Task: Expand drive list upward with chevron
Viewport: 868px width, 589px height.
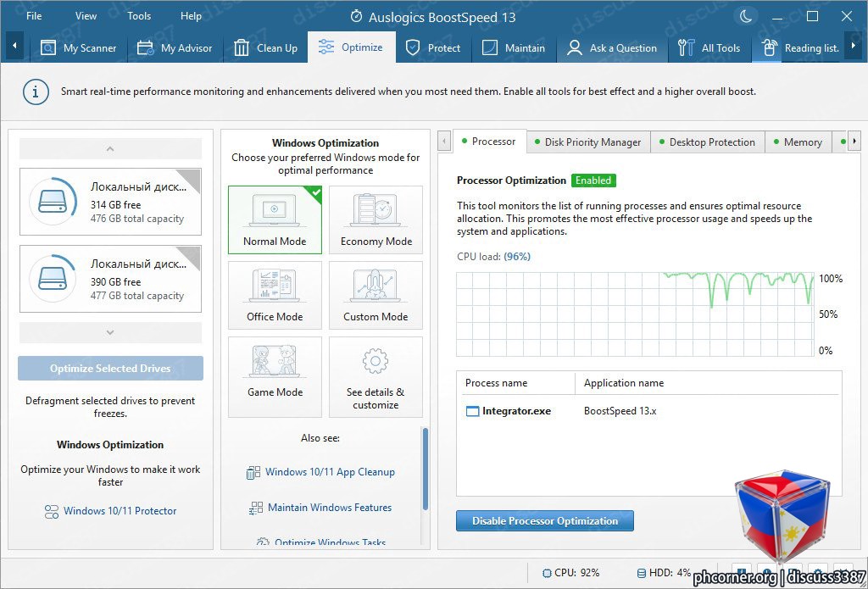Action: point(110,149)
